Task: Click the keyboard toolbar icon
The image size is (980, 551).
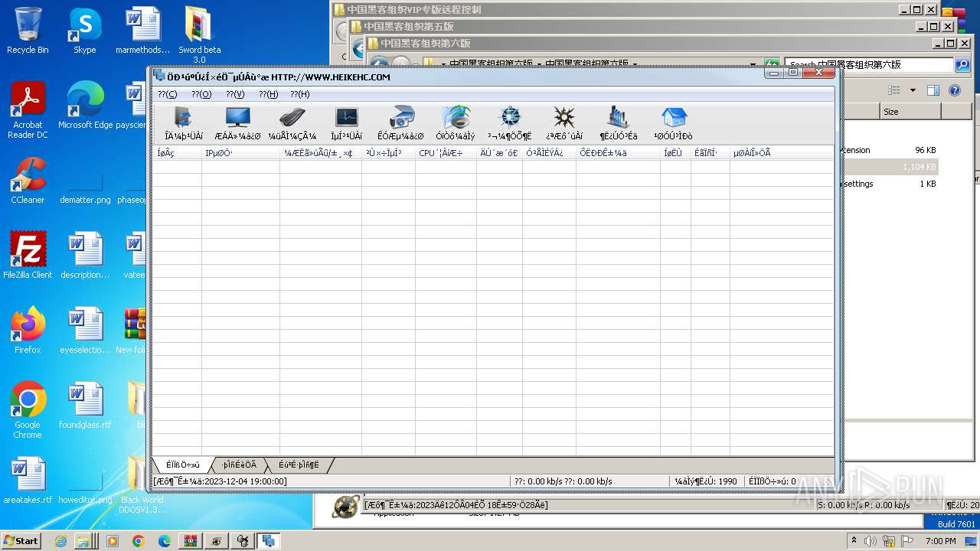Action: coord(292,124)
